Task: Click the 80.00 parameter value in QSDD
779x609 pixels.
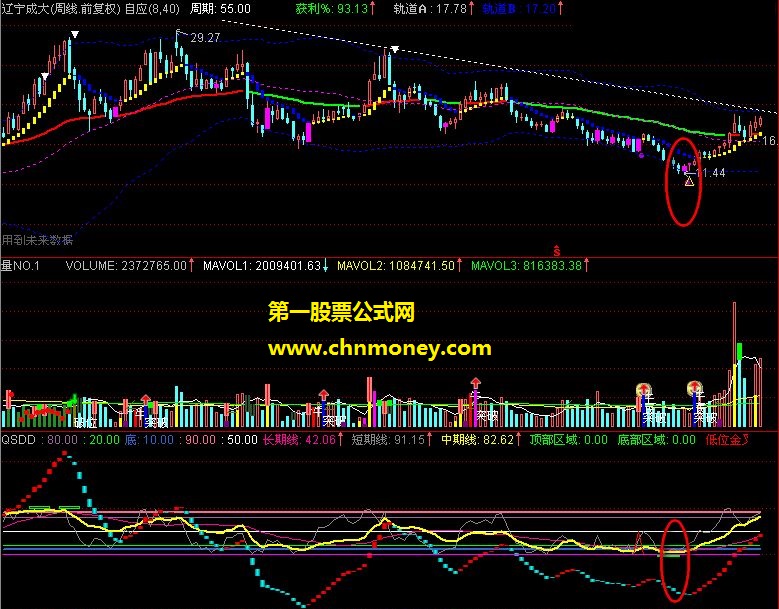Action: click(x=63, y=440)
